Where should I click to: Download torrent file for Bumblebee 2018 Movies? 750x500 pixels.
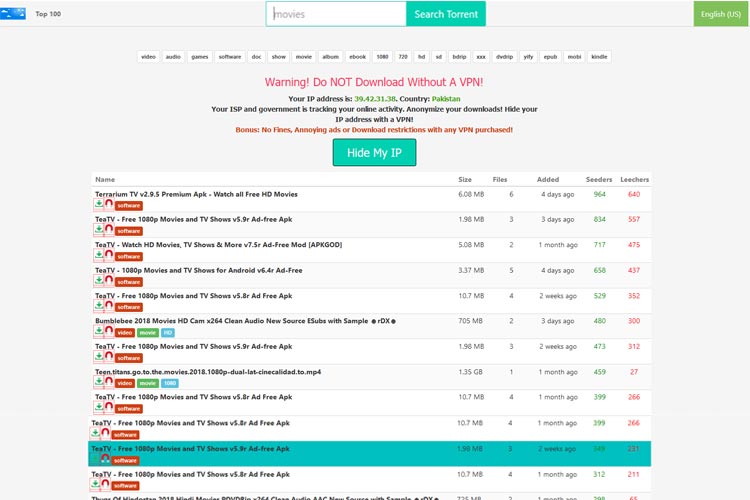tap(99, 331)
